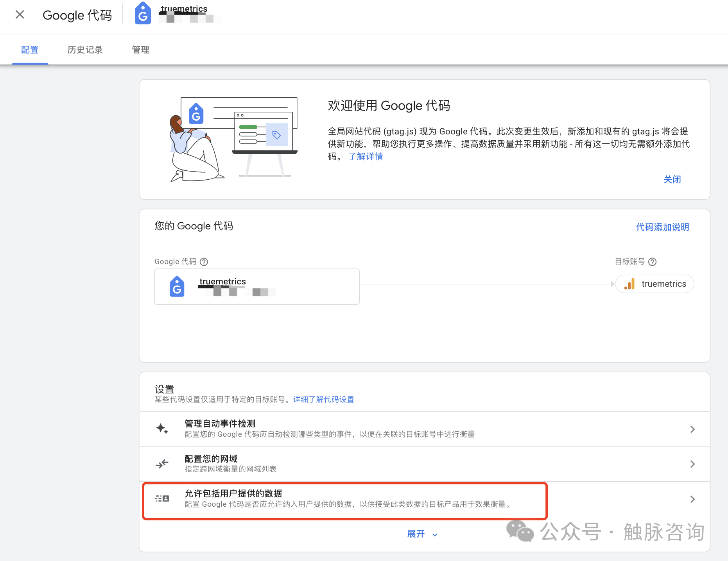728x561 pixels.
Task: Open the 管理 tab
Action: point(140,50)
